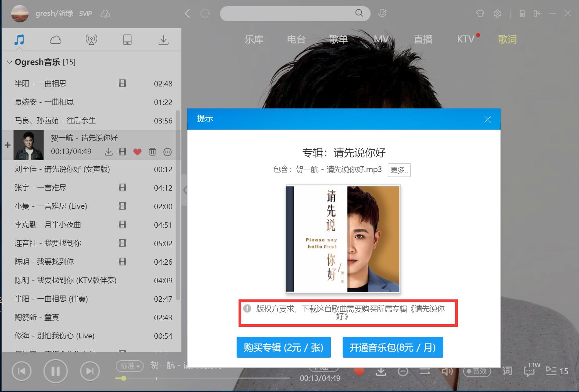Select 刘至佳 - 请先说你好 (女声版)

tap(91, 169)
